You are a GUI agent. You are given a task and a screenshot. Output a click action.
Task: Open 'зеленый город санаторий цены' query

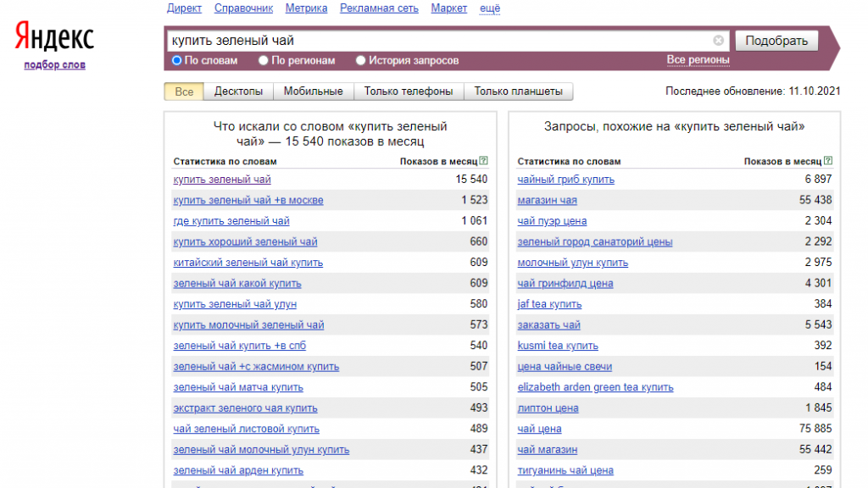[594, 241]
